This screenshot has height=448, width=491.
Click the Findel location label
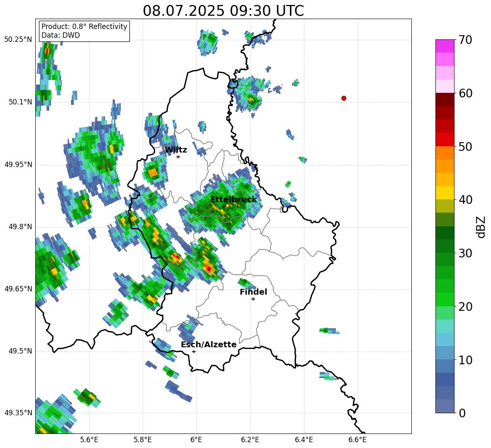point(253,292)
